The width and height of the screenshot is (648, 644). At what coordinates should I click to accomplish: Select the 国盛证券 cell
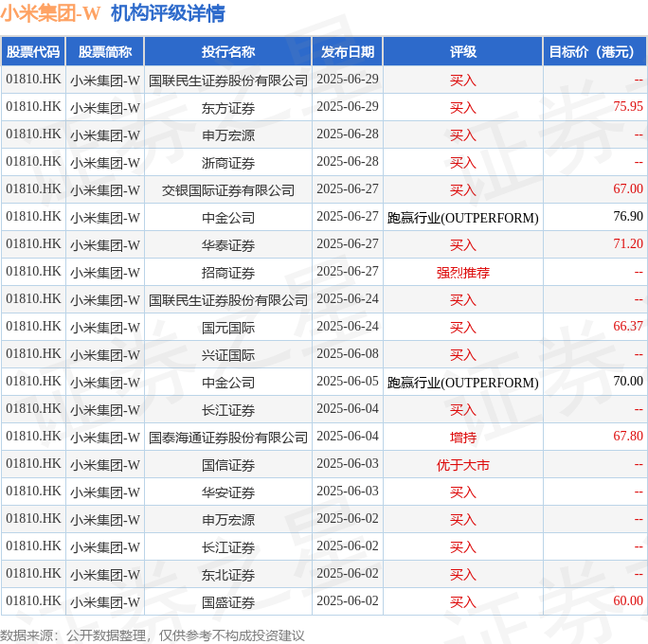(228, 602)
